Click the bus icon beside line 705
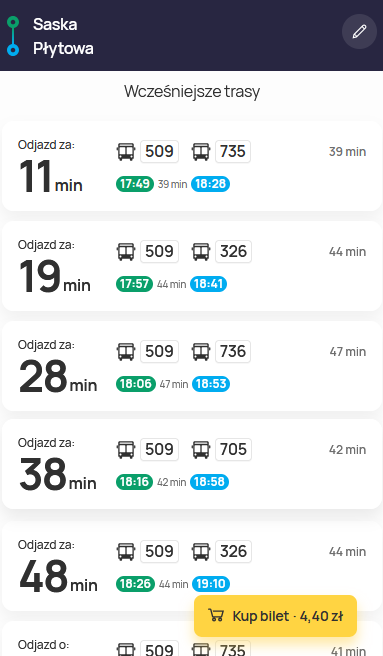 [x=201, y=449]
